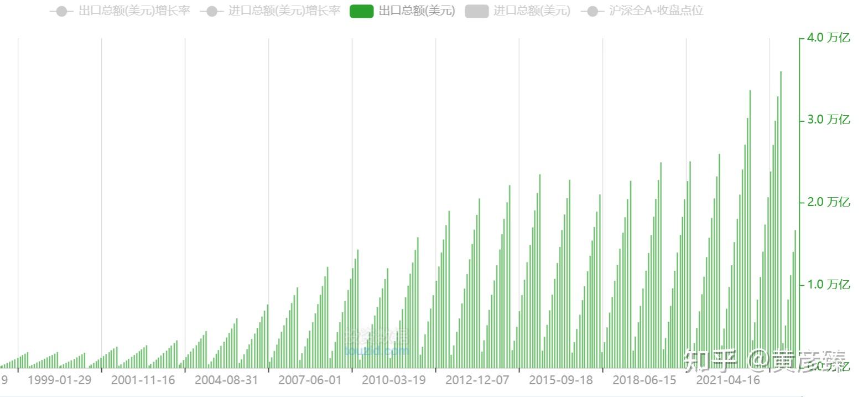Click the 2.0 万亿 axis value
Viewport: 868px width, 397px height.
click(x=828, y=202)
